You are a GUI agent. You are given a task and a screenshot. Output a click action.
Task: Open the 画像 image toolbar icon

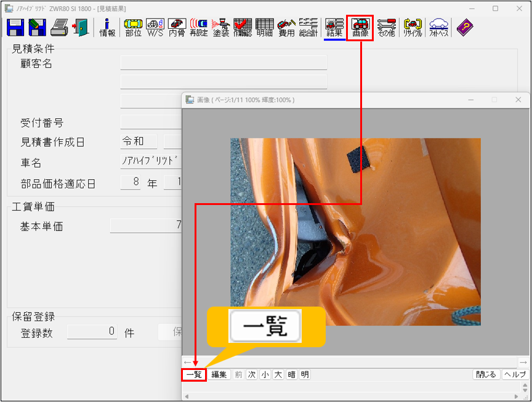click(x=360, y=28)
